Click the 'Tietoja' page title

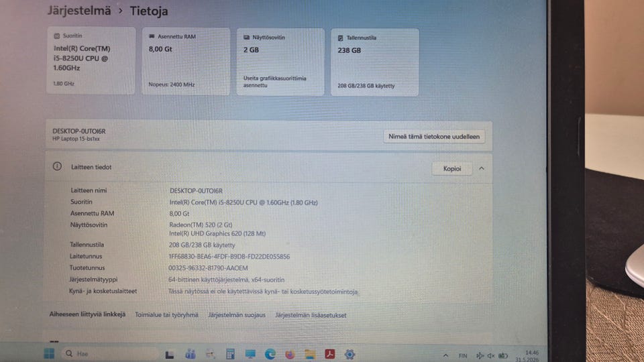[x=149, y=11]
